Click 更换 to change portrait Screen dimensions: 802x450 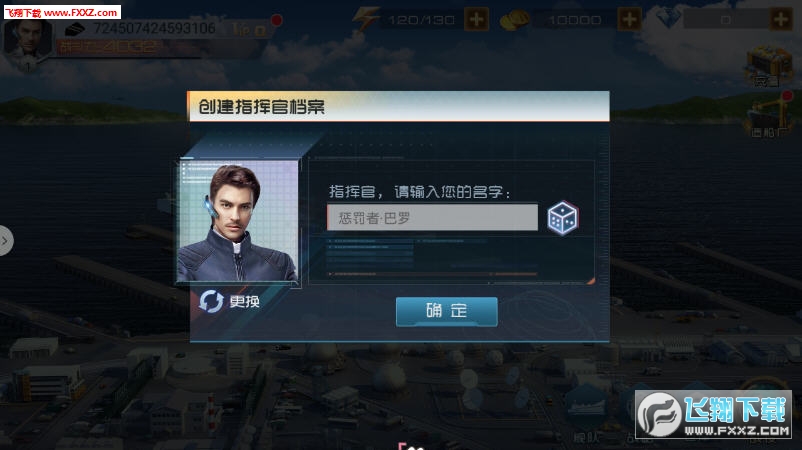(x=244, y=301)
